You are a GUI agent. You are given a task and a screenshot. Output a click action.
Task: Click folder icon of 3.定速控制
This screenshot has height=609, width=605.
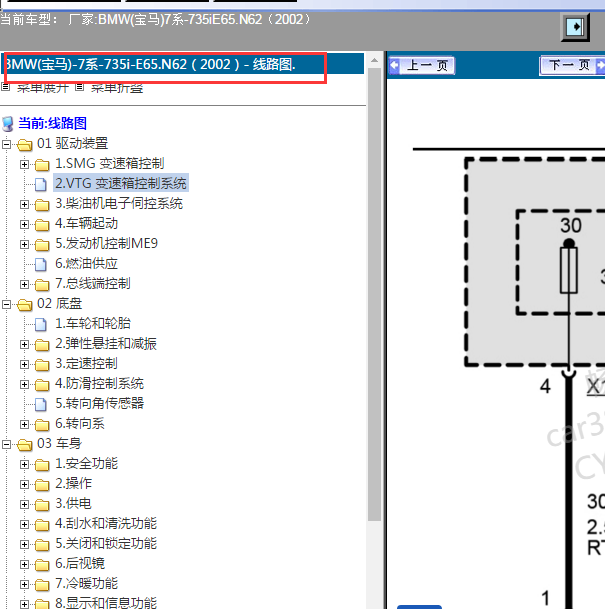pyautogui.click(x=42, y=365)
